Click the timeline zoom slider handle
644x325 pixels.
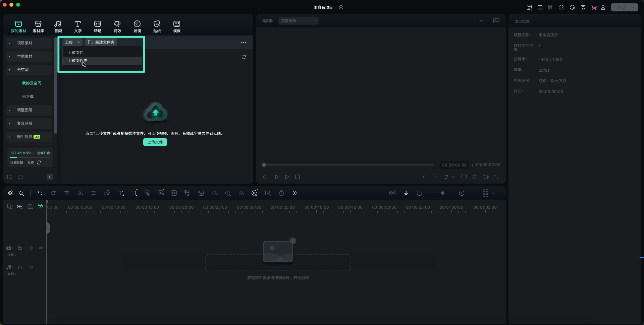click(x=443, y=193)
